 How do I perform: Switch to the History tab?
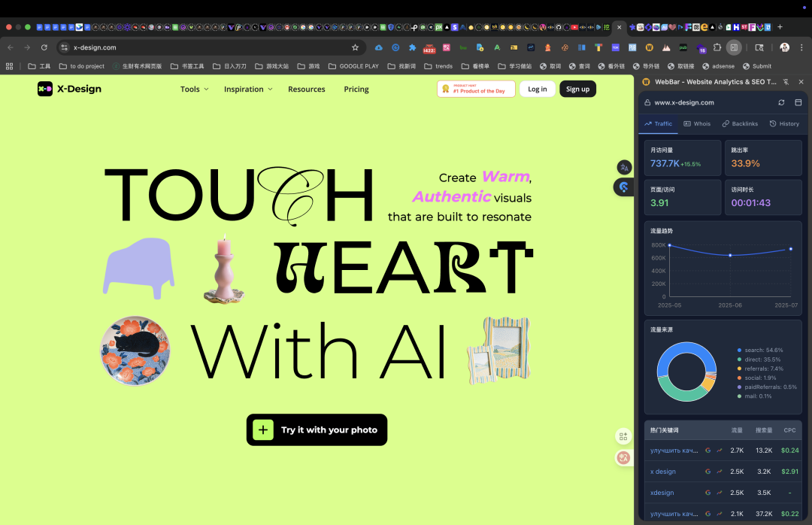point(784,124)
